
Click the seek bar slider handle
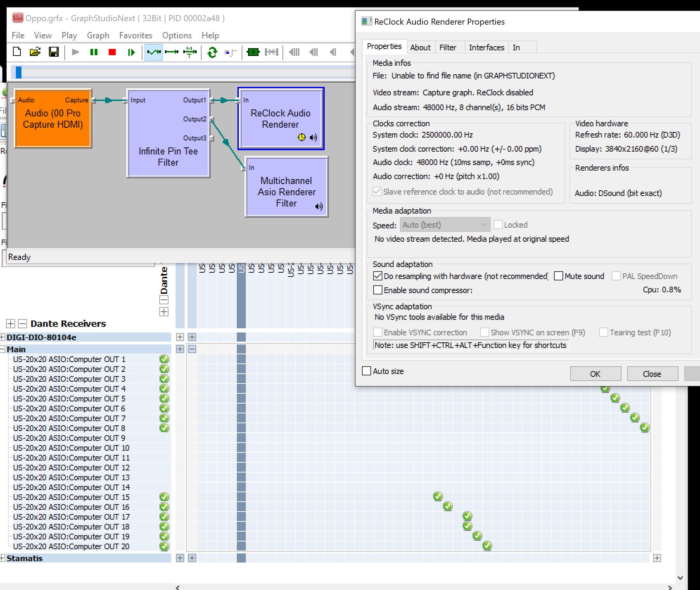click(19, 72)
